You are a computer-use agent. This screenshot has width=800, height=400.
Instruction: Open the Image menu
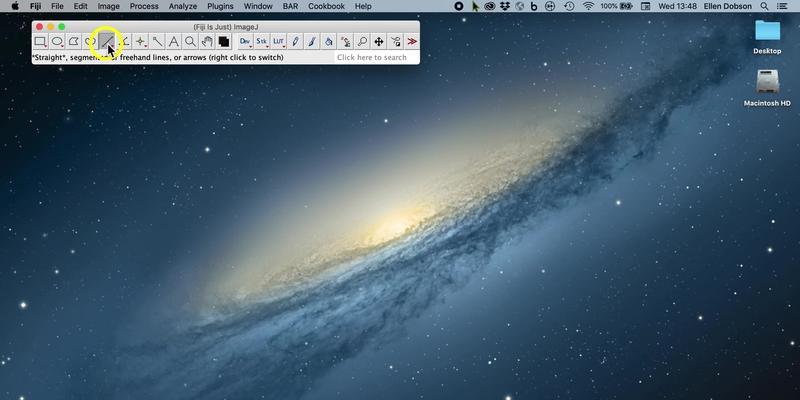[x=108, y=6]
